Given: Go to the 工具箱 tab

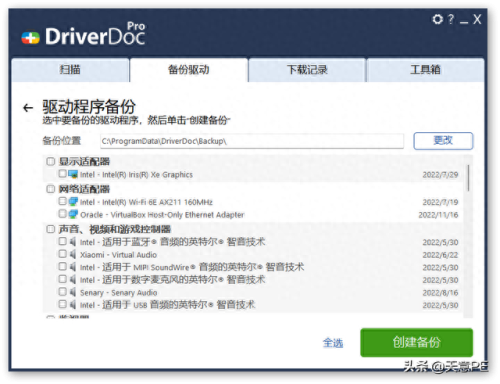Looking at the screenshot, I should pyautogui.click(x=425, y=70).
